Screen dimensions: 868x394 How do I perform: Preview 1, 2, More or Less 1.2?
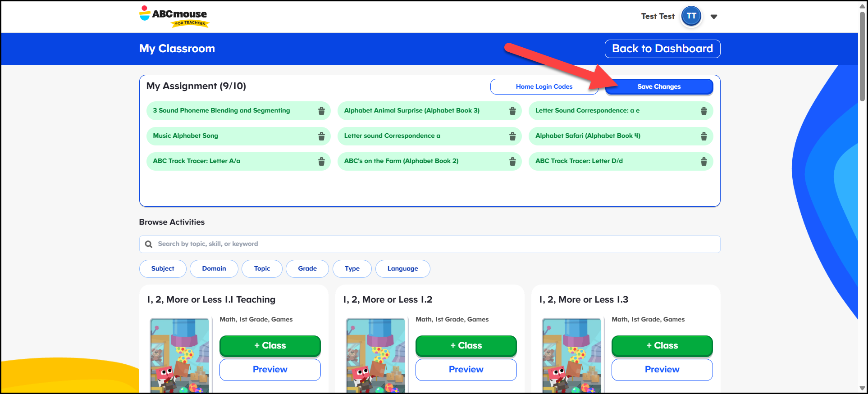[466, 370]
